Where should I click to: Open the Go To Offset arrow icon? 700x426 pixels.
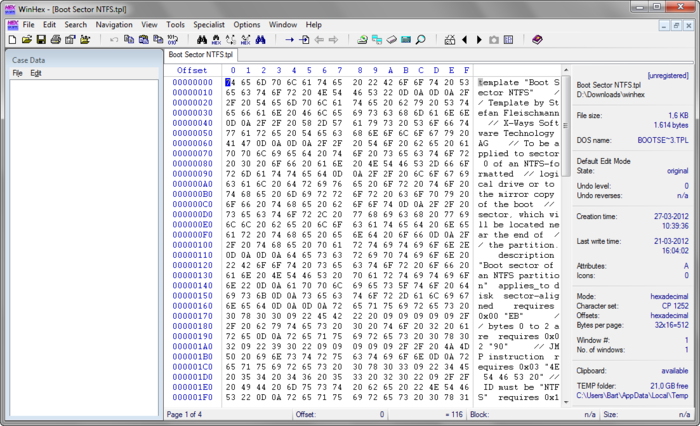click(290, 39)
